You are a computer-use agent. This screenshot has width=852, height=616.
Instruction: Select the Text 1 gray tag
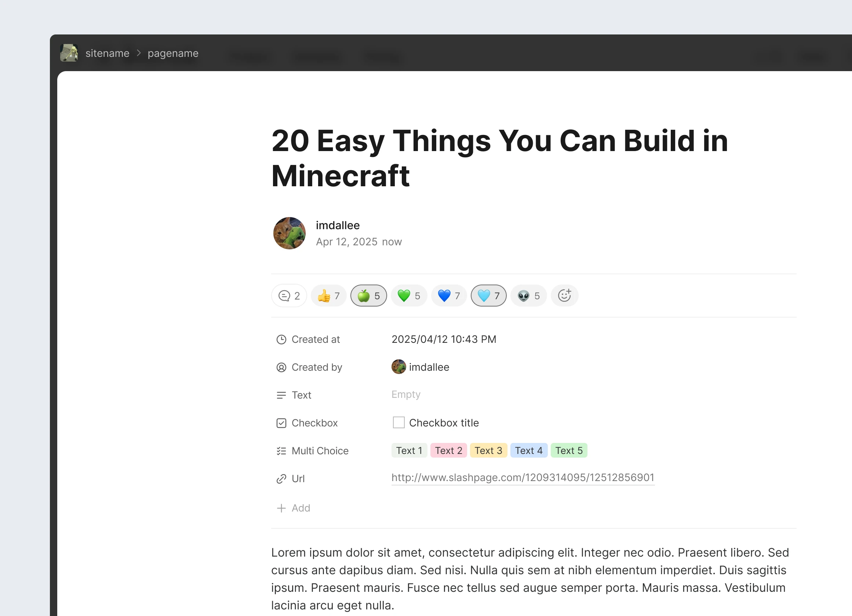pyautogui.click(x=409, y=451)
